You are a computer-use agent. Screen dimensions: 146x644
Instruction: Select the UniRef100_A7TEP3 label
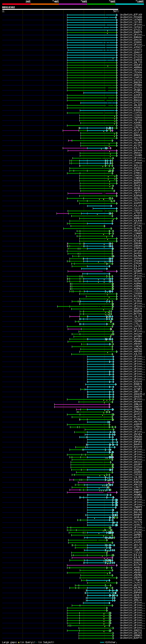click(131, 213)
